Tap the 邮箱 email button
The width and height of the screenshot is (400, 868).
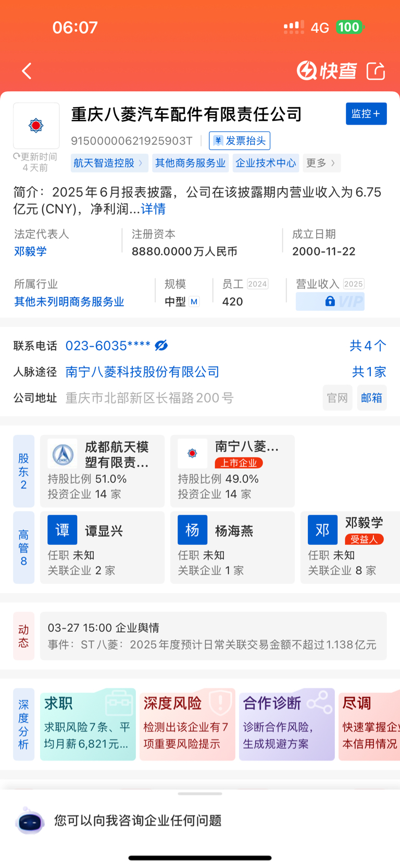click(x=372, y=398)
